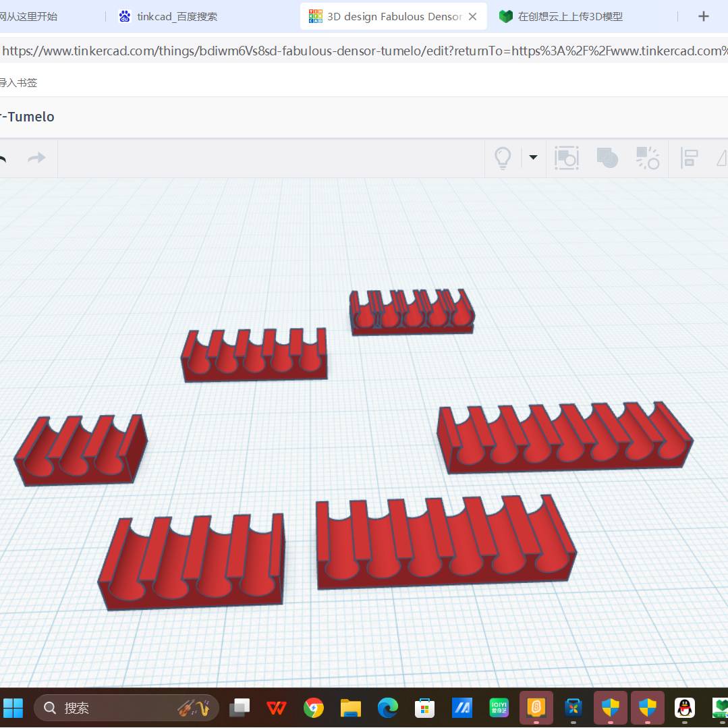The image size is (728, 728).
Task: Click the Ungroup shapes icon
Action: pyautogui.click(x=648, y=159)
